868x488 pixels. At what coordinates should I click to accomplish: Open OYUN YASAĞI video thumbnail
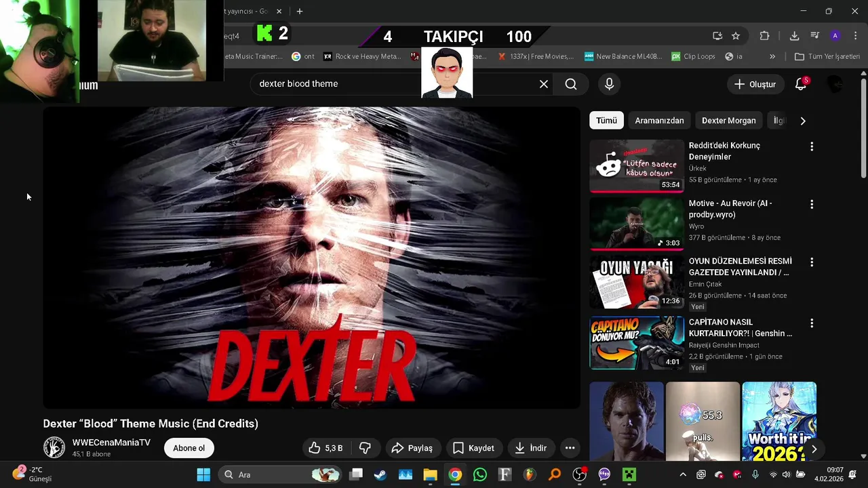pyautogui.click(x=637, y=283)
